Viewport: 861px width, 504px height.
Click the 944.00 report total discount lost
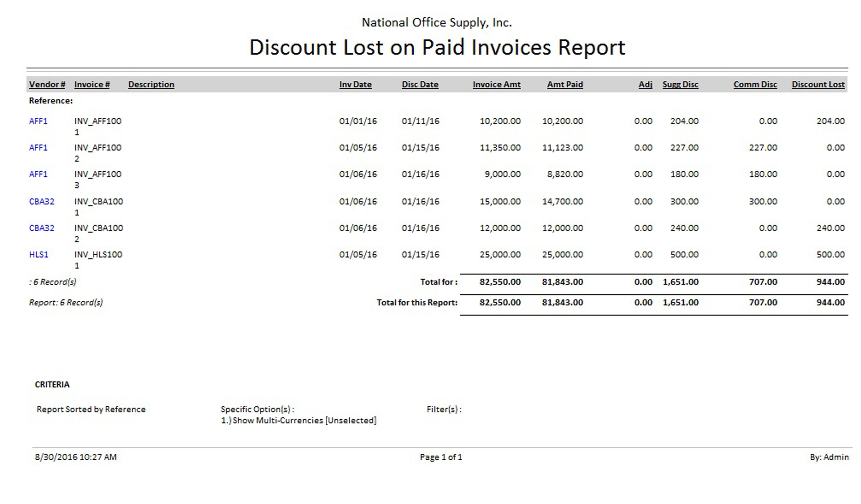coord(830,302)
